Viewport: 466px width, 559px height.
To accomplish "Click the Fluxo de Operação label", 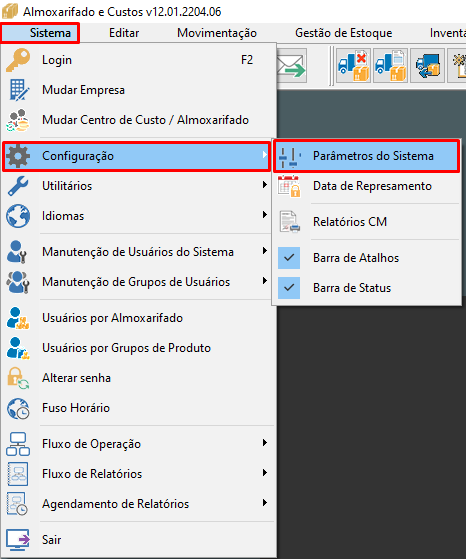I will click(x=91, y=444).
